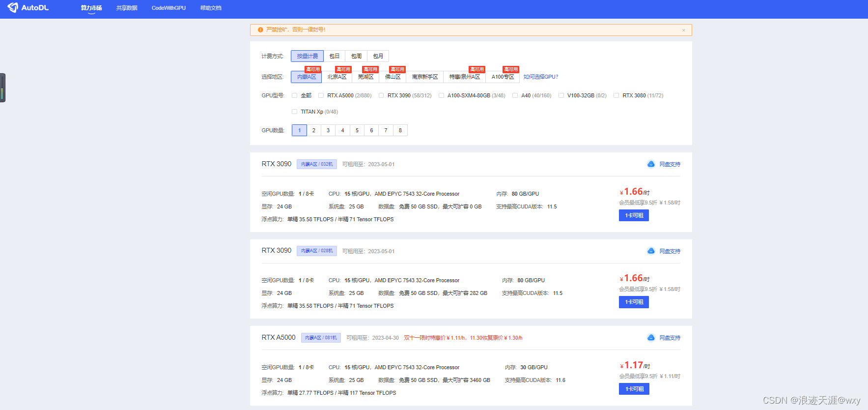
Task: Open 网盘支持 link on 032机 card
Action: click(x=670, y=164)
